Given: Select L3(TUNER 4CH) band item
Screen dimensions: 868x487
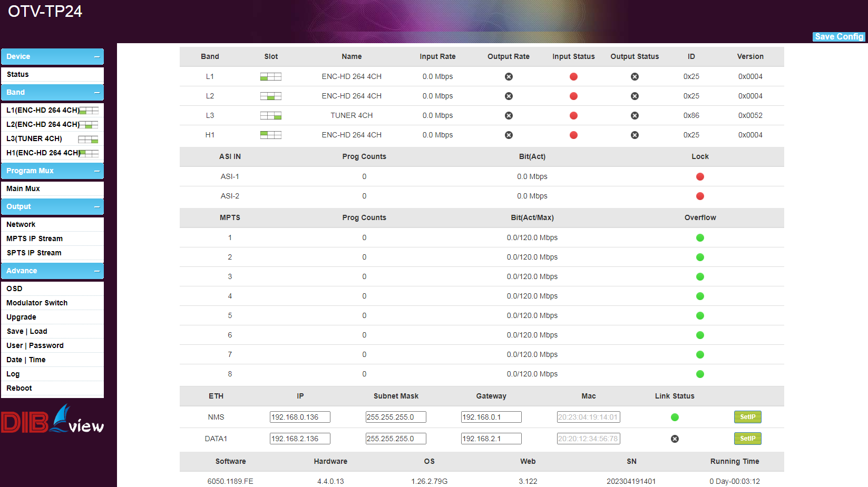Looking at the screenshot, I should click(x=34, y=139).
